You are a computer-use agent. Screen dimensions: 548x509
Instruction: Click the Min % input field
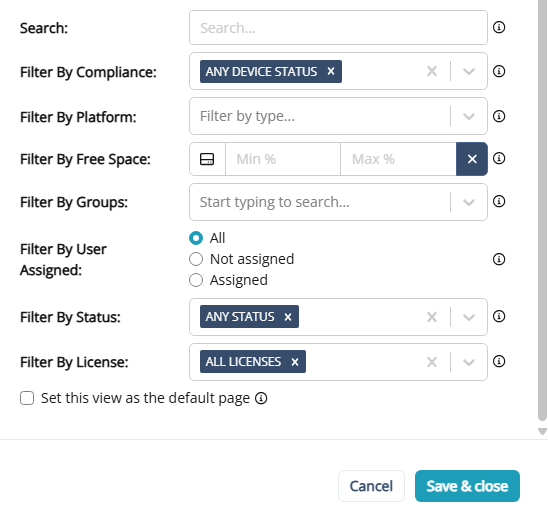click(283, 159)
